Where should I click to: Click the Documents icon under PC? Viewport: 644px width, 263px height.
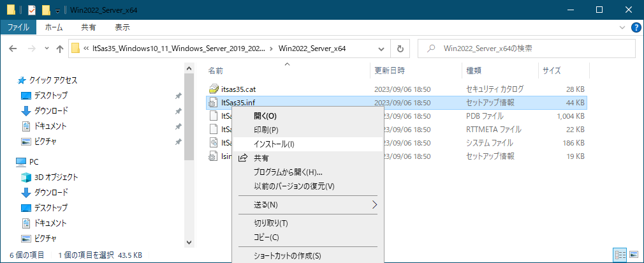click(26, 223)
